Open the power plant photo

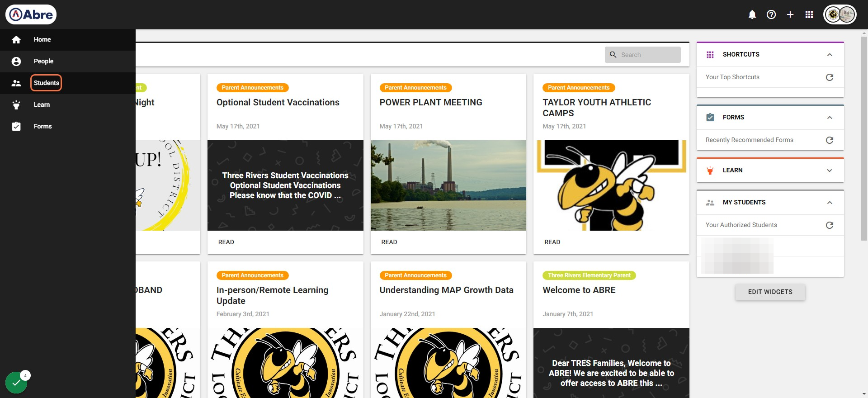click(x=448, y=185)
